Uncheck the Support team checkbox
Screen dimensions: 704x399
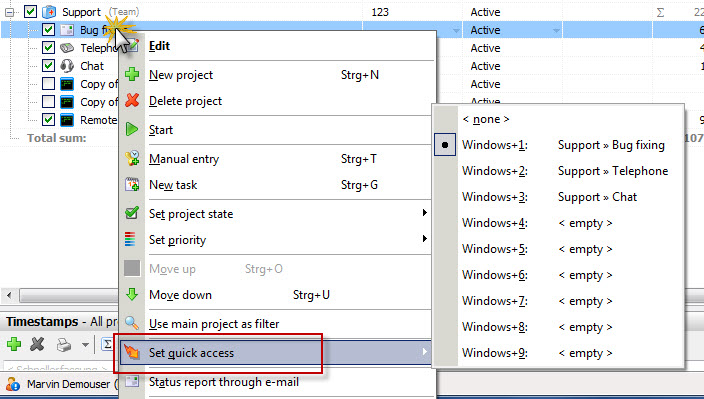(30, 12)
